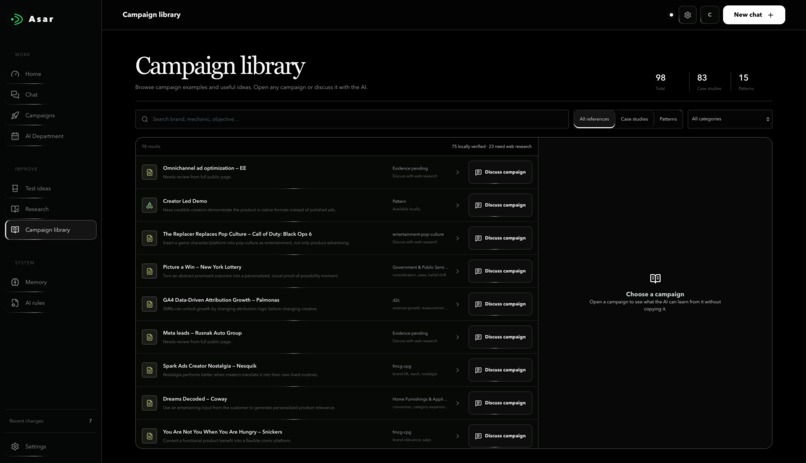Expand Snickers campaign row chevron

(457, 436)
